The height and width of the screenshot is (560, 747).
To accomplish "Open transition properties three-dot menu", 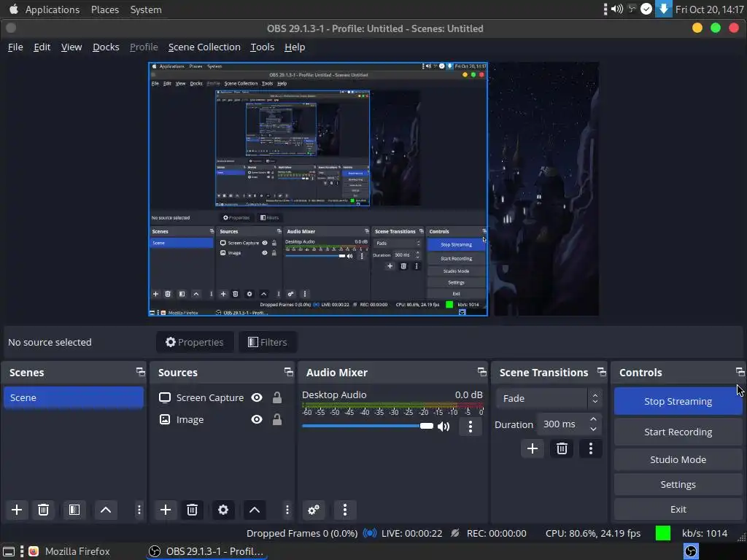I will 591,448.
